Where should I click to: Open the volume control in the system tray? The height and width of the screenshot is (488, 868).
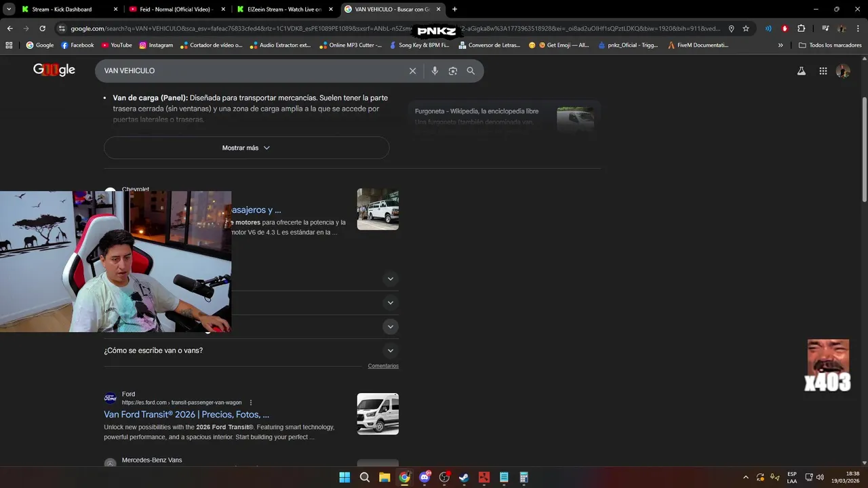pos(820,477)
